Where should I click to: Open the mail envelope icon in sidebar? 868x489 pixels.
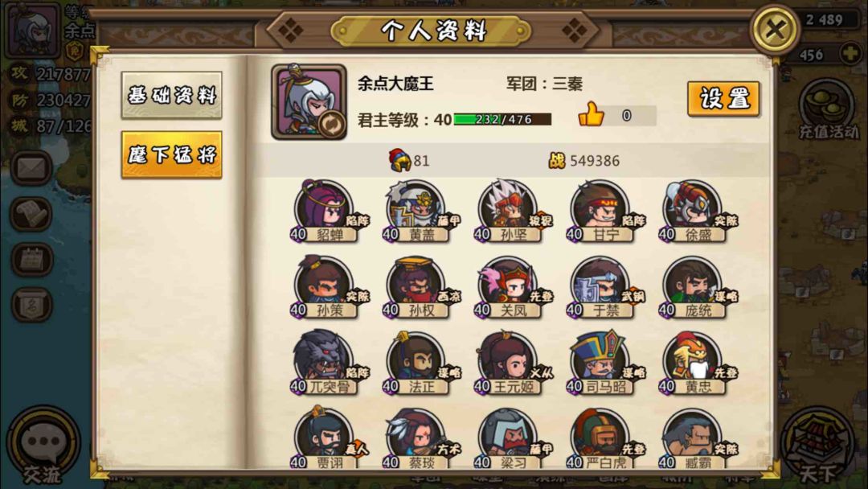[x=31, y=168]
